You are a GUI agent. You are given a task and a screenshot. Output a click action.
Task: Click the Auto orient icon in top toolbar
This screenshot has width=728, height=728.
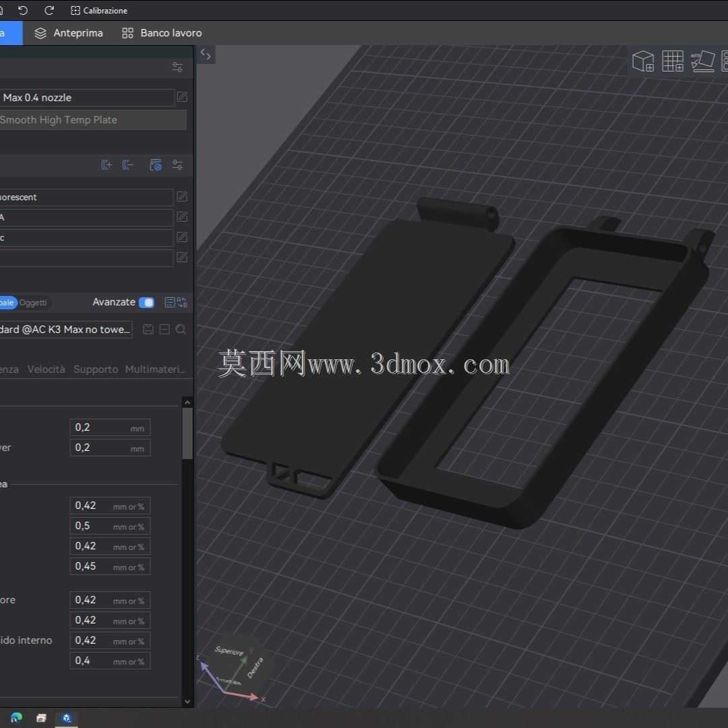[x=702, y=61]
